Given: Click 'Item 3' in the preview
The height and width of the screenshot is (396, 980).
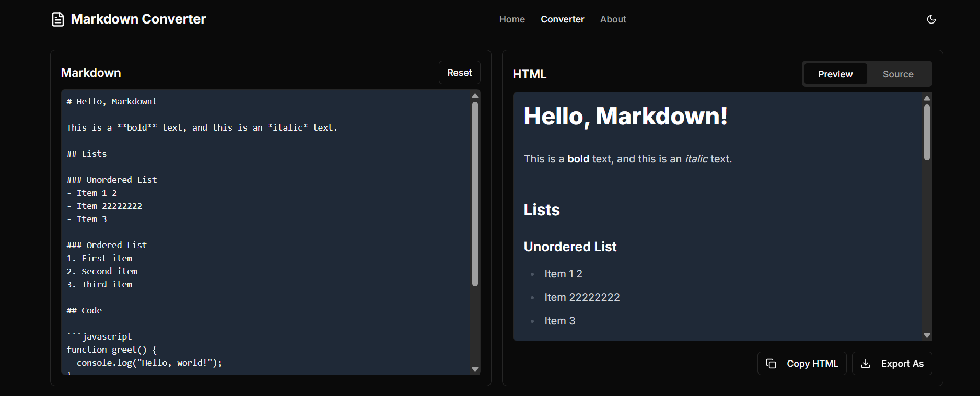Looking at the screenshot, I should (559, 321).
